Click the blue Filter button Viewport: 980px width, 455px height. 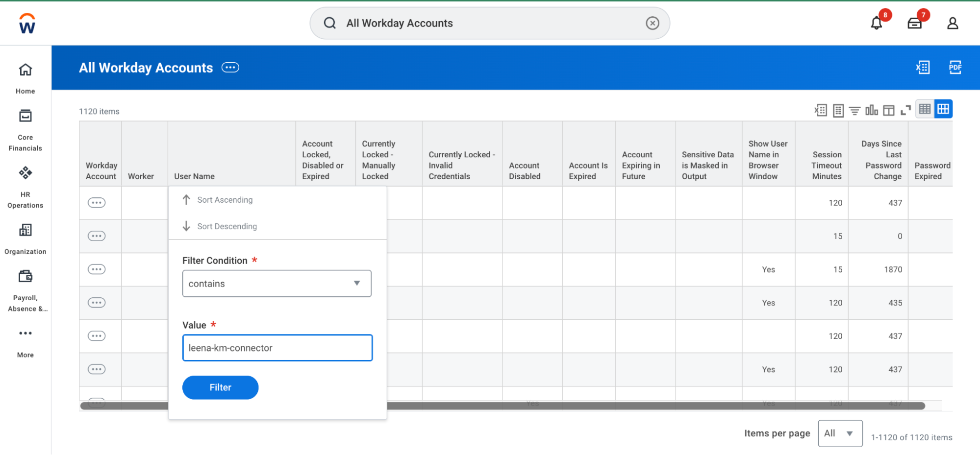(x=221, y=387)
